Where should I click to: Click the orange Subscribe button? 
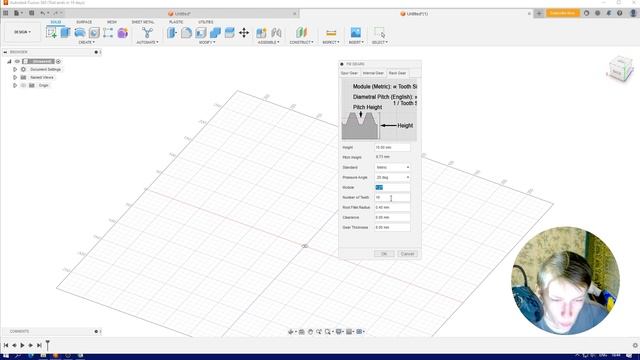click(562, 13)
